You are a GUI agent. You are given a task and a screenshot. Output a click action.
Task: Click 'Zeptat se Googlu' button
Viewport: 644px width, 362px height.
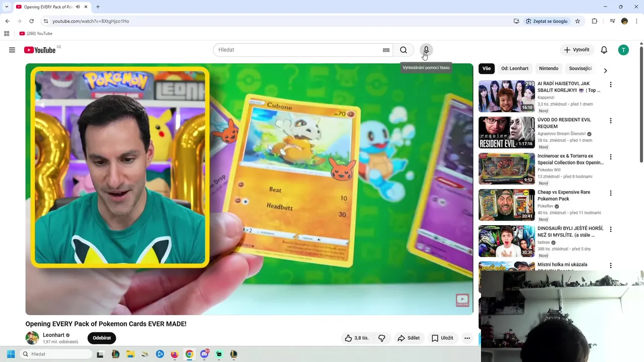546,21
